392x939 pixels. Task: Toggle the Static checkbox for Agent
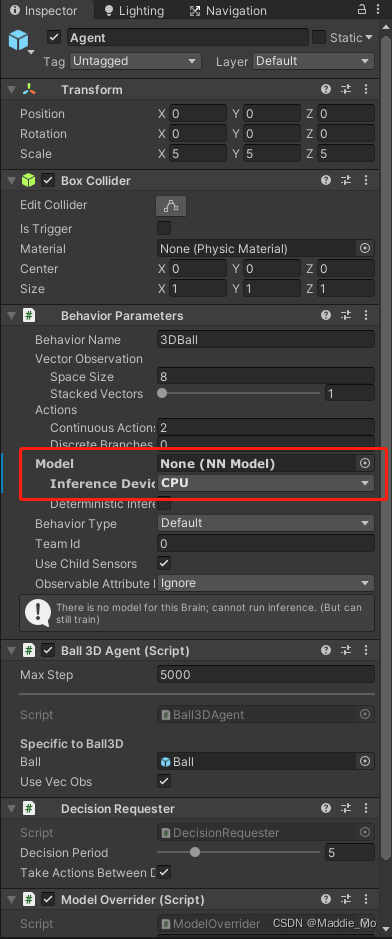(320, 37)
